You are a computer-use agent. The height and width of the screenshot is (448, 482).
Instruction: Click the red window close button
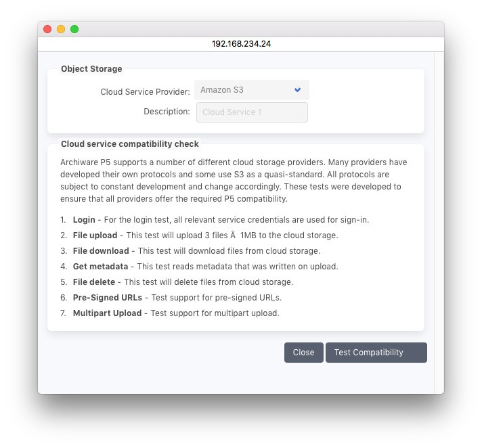(47, 29)
